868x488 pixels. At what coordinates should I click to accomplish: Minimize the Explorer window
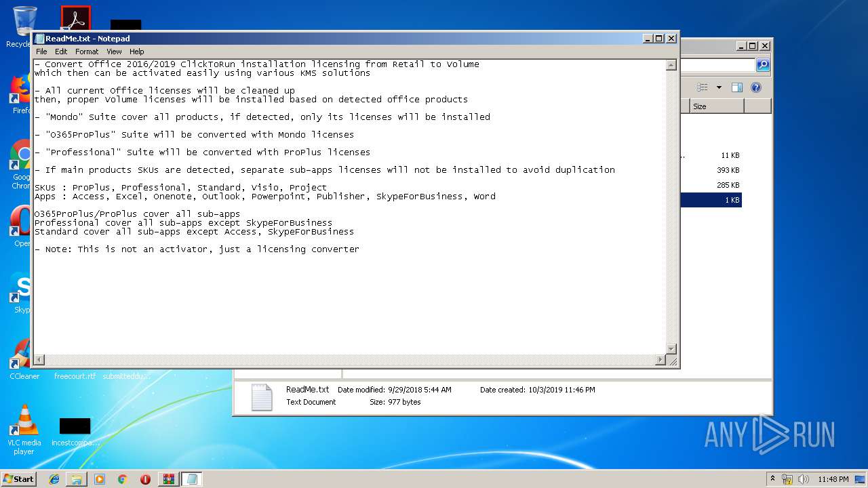click(741, 46)
